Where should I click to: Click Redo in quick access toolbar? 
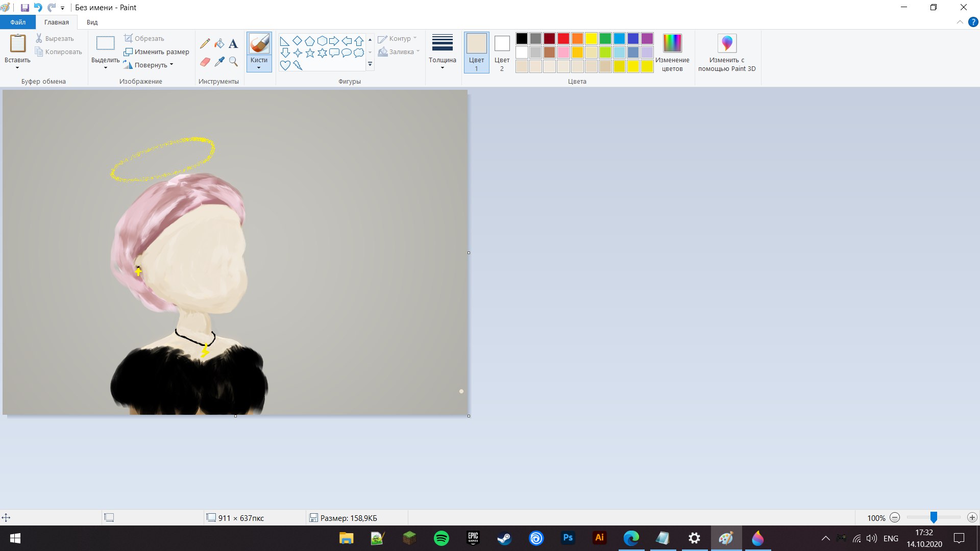pos(51,8)
